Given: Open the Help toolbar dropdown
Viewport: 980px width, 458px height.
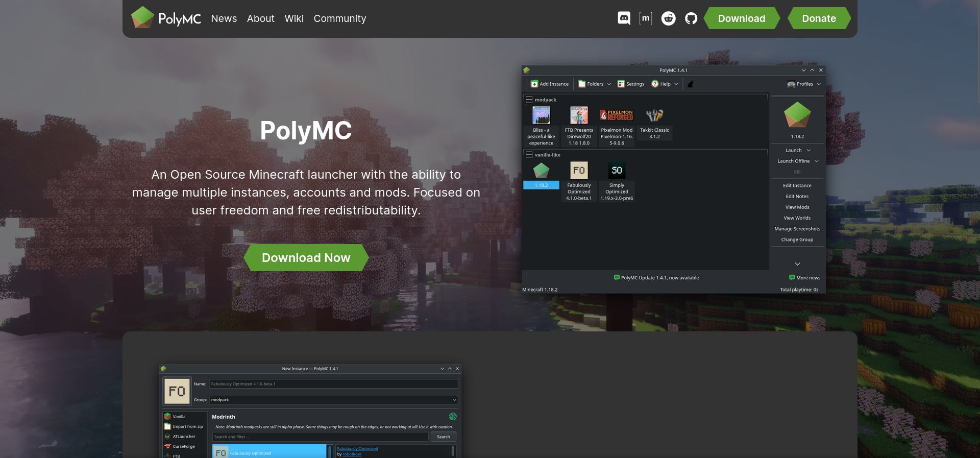Looking at the screenshot, I should [x=665, y=84].
